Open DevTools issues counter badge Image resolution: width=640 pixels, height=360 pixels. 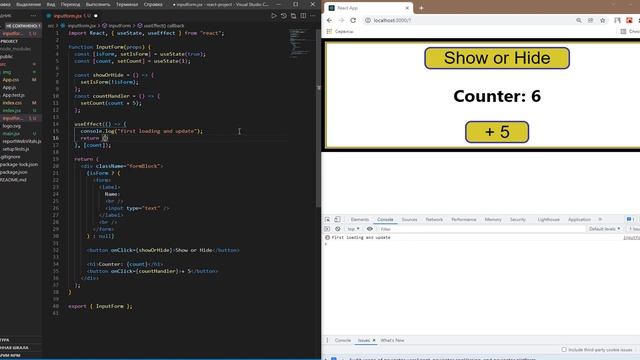point(630,220)
